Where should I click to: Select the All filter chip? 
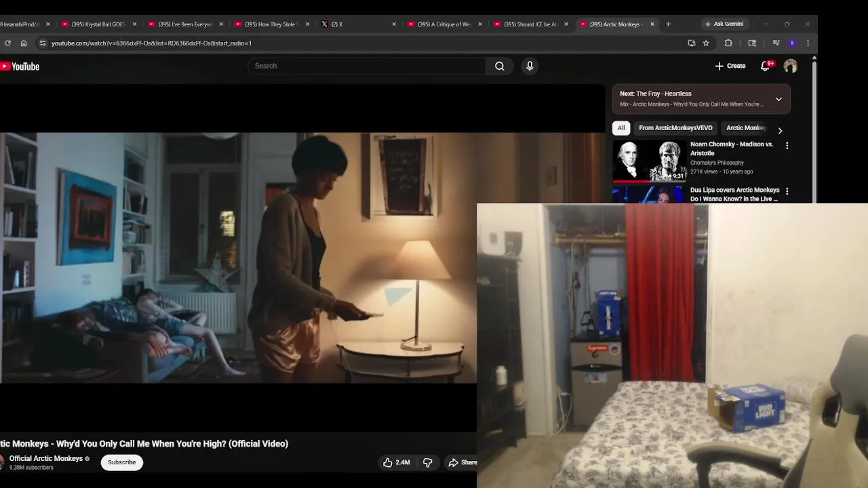(621, 127)
